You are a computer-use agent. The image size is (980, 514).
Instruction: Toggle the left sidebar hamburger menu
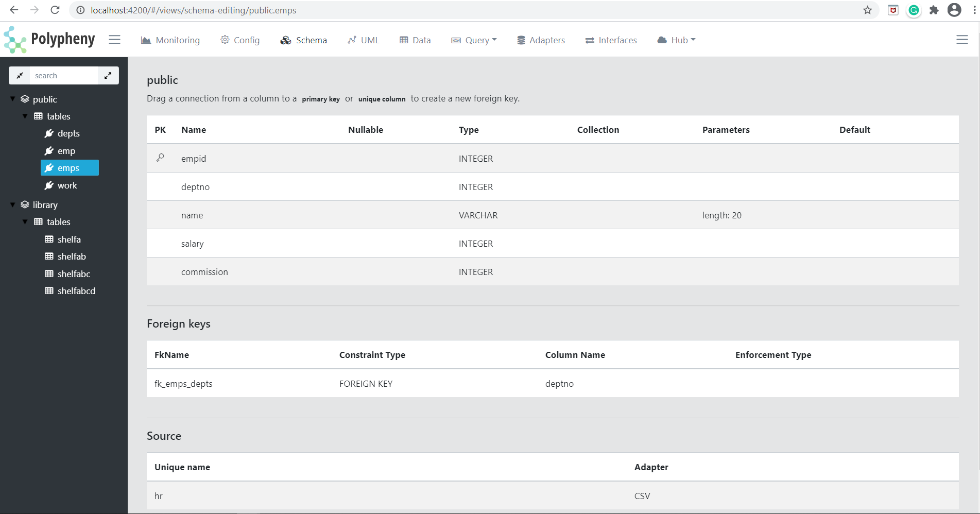[114, 39]
